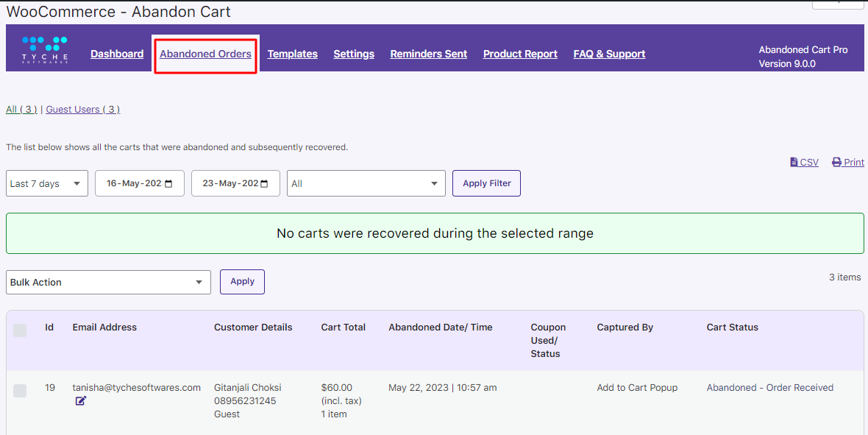Tick the select-all header checkbox
868x435 pixels.
tap(20, 330)
